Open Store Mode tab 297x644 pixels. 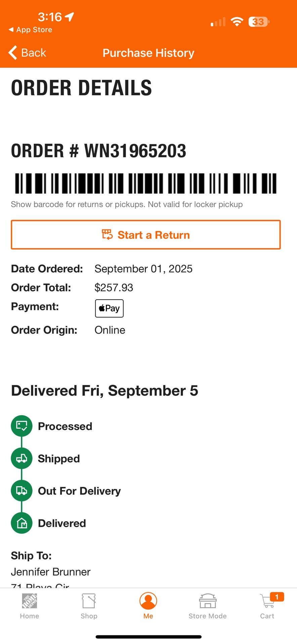click(x=208, y=606)
